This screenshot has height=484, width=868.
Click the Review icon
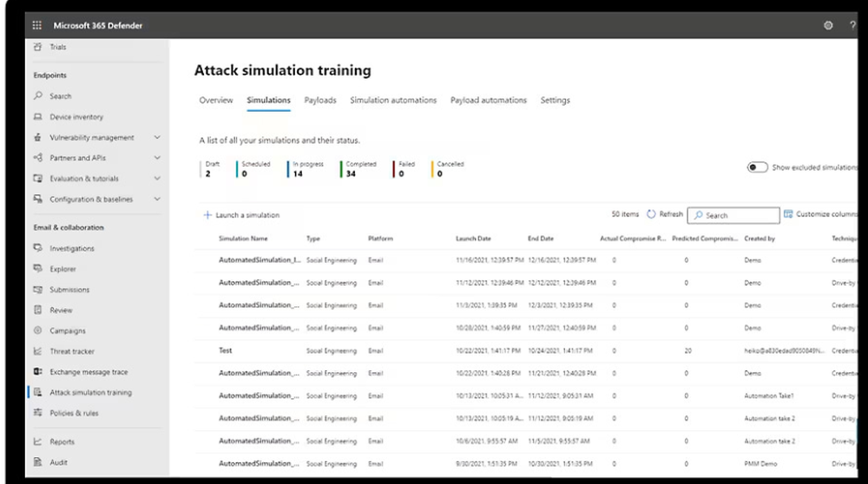point(37,310)
